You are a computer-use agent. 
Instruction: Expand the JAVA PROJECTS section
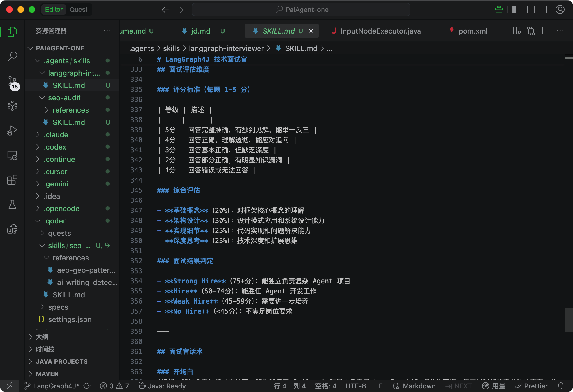(62, 361)
